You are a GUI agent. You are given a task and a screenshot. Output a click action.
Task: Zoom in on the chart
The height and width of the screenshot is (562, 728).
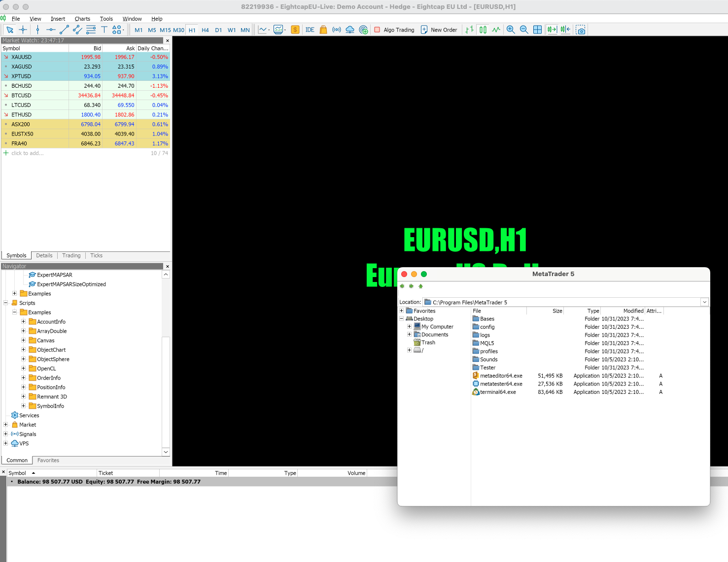[511, 30]
